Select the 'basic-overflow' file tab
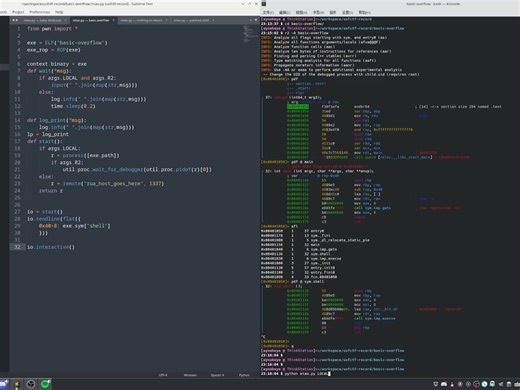The image size is (520, 390). 91,20
